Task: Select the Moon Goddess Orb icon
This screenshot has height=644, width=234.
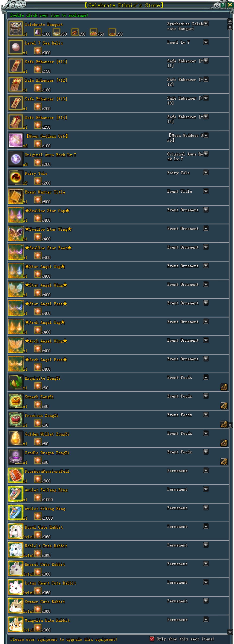Action: [16, 140]
